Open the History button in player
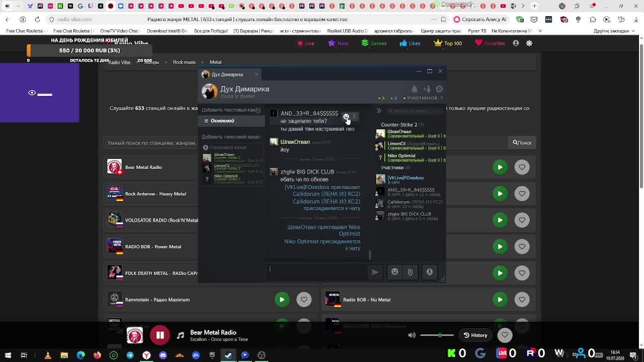 pyautogui.click(x=475, y=335)
